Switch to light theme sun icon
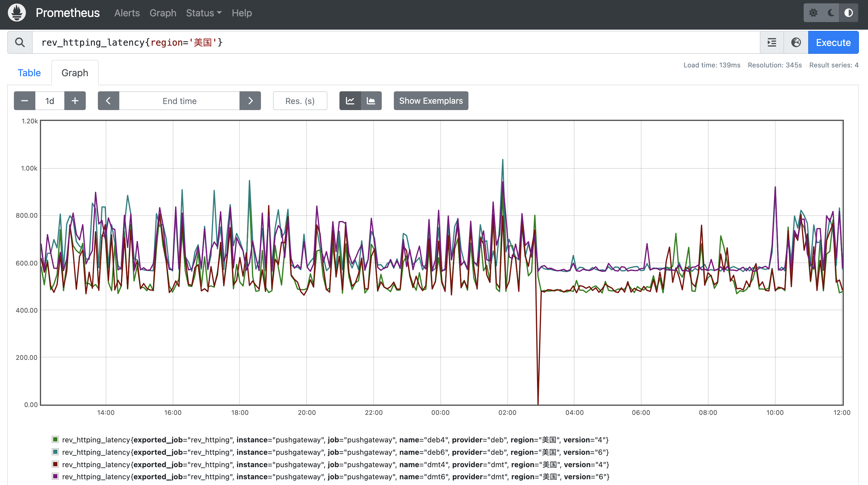This screenshot has height=485, width=868. coord(813,13)
